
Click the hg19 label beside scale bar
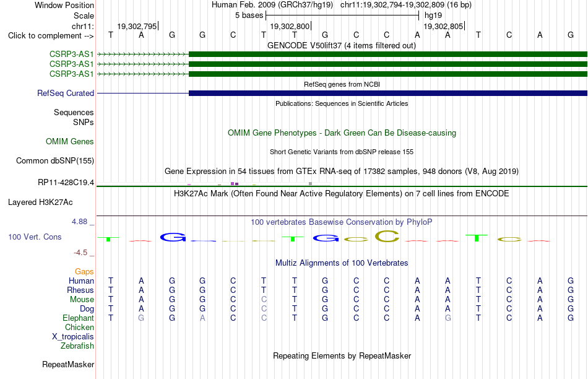(x=433, y=15)
